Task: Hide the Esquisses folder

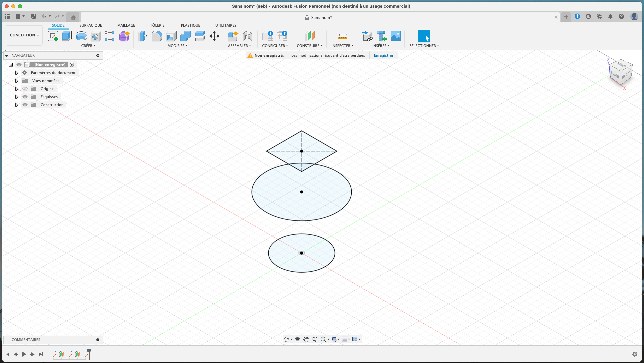Action: pos(25,97)
